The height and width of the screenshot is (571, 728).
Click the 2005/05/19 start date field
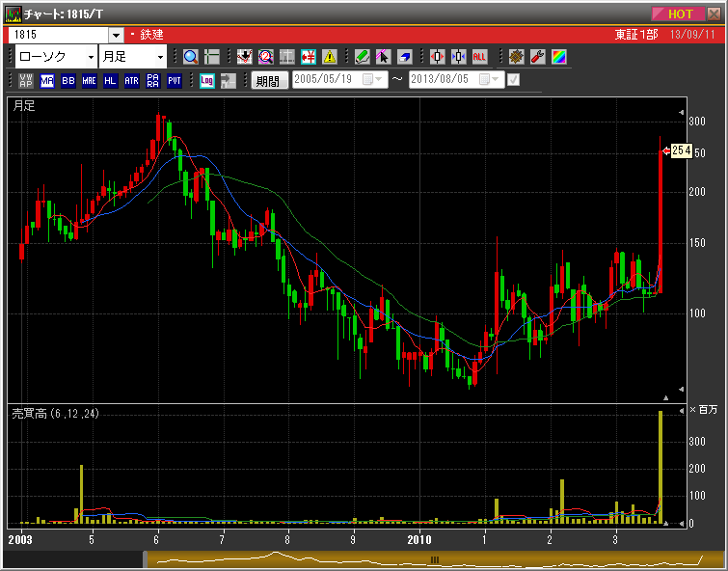(326, 80)
